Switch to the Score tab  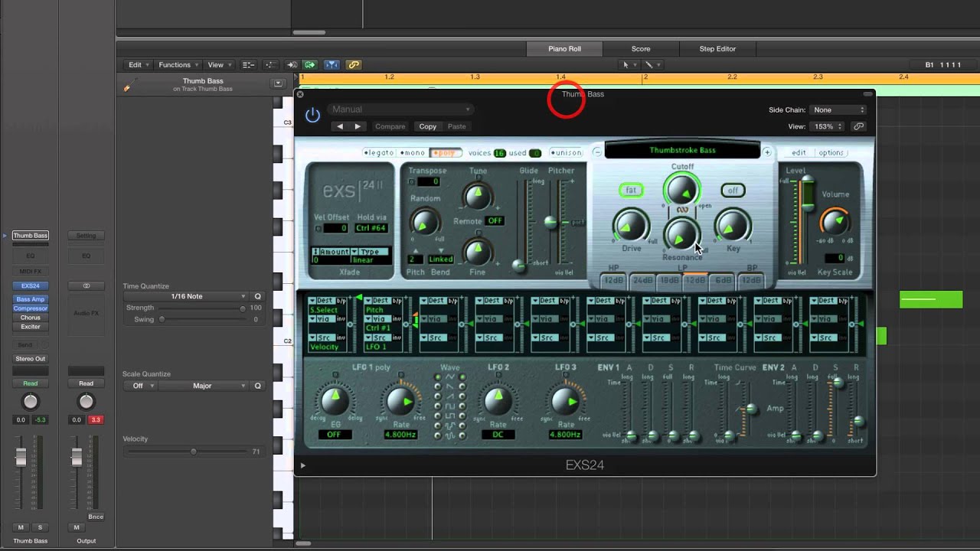point(641,49)
